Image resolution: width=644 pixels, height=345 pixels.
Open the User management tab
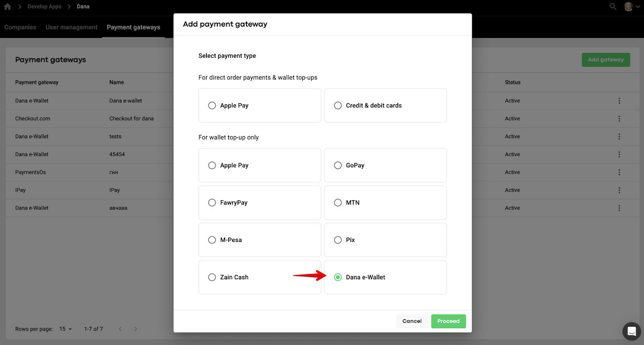[71, 27]
